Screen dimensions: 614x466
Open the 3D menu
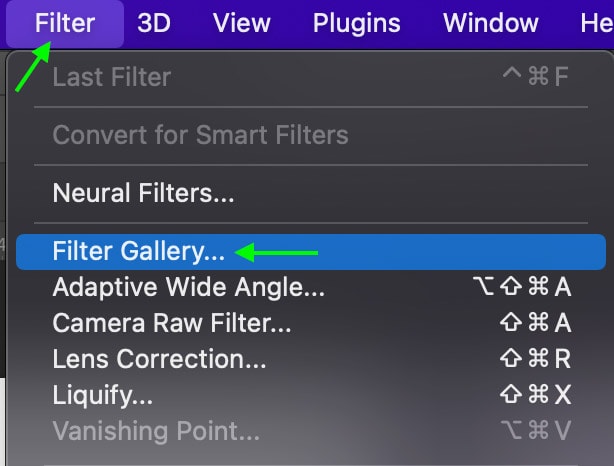(x=154, y=23)
